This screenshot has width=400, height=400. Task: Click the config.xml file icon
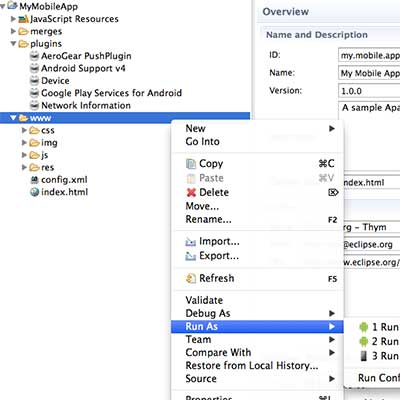click(34, 180)
